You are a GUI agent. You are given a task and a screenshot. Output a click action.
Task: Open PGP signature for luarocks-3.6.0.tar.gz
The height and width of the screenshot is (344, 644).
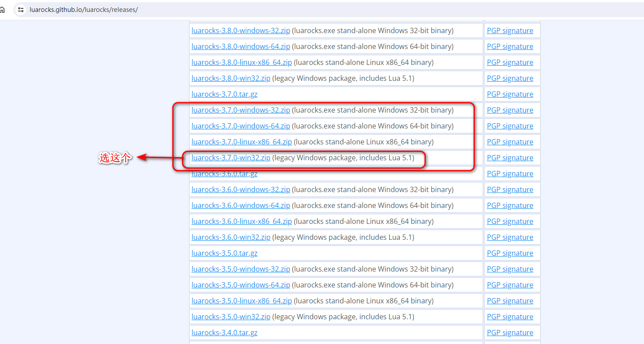point(510,174)
